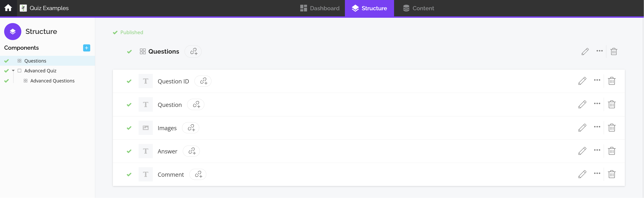
Task: Toggle the green checkmark for Images field
Action: pos(129,128)
